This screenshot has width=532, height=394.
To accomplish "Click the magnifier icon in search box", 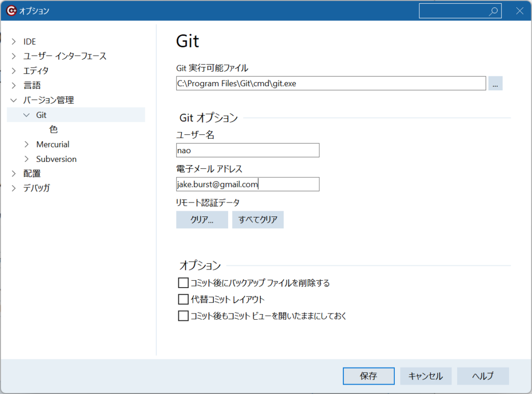I will point(493,11).
